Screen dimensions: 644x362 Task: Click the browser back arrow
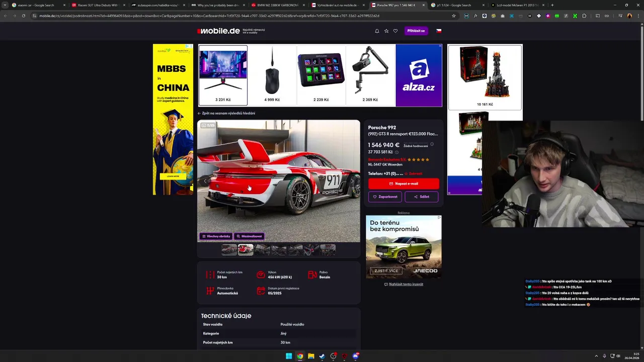pos(6,16)
